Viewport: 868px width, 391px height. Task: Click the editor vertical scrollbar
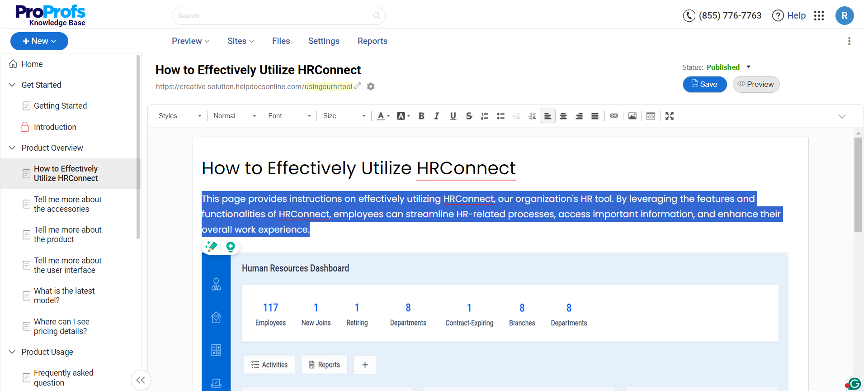(858, 185)
